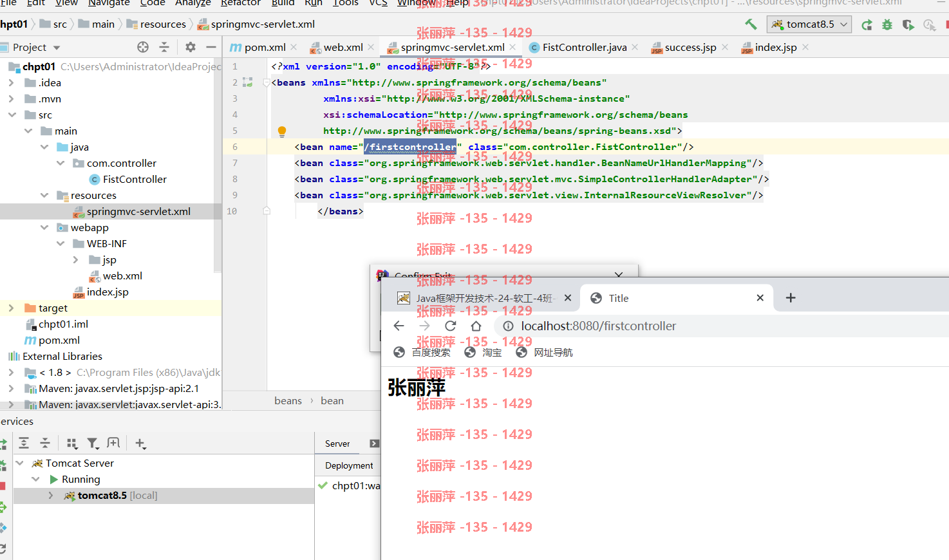
Task: Click the resources breadcrumb in the navigation bar
Action: pos(156,24)
